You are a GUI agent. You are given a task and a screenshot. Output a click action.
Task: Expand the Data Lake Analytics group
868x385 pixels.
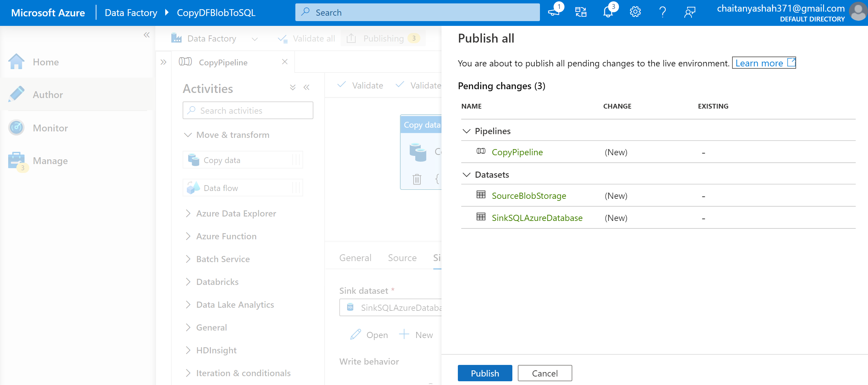pos(188,305)
